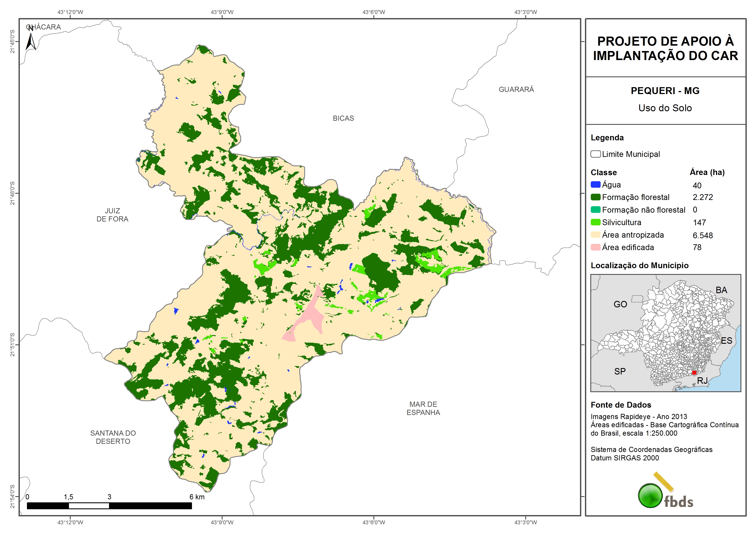Click the scale bar at 3 km
This screenshot has width=756, height=534.
point(109,506)
